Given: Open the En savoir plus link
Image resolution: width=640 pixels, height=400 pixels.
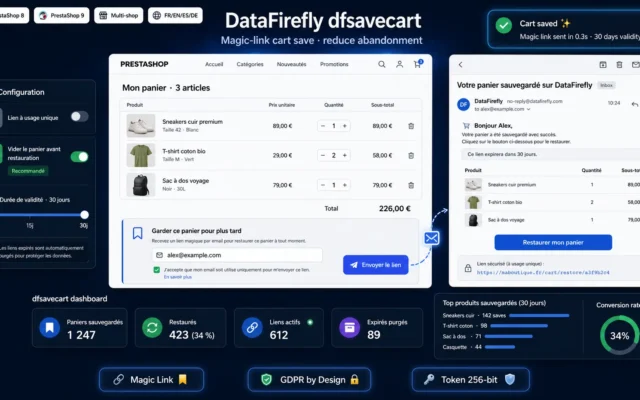Looking at the screenshot, I should 178,277.
